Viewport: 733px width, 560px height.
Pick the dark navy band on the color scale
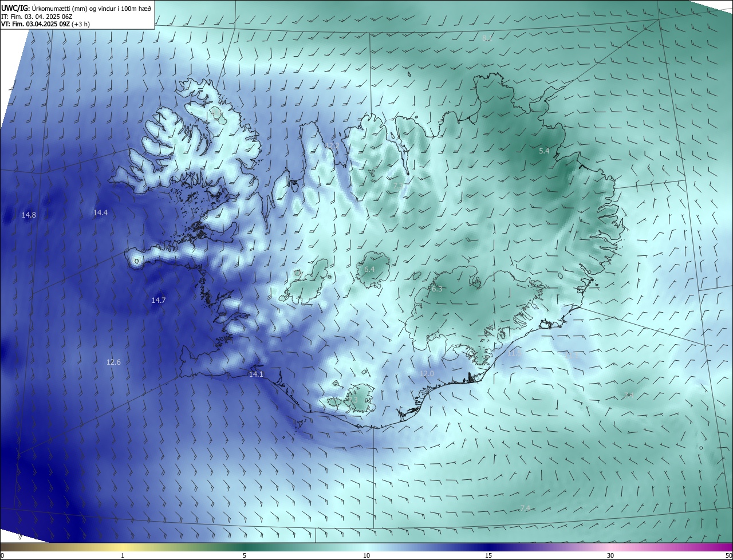click(488, 547)
